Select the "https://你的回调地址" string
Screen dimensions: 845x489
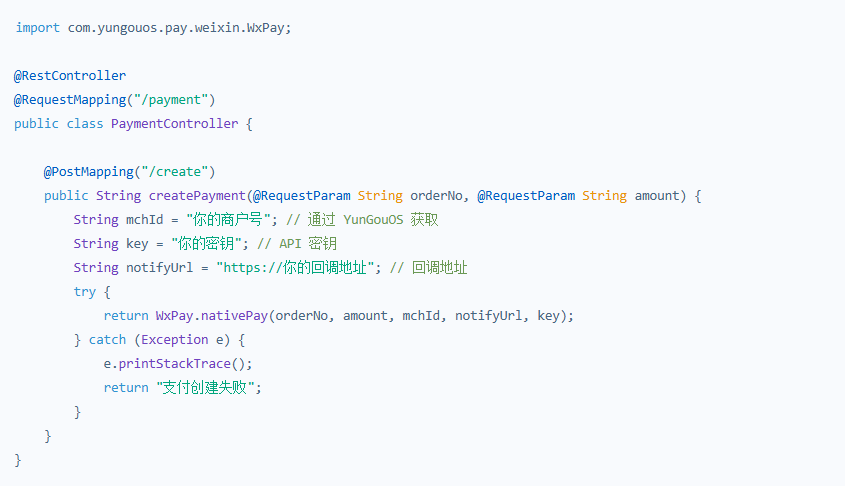click(x=295, y=268)
